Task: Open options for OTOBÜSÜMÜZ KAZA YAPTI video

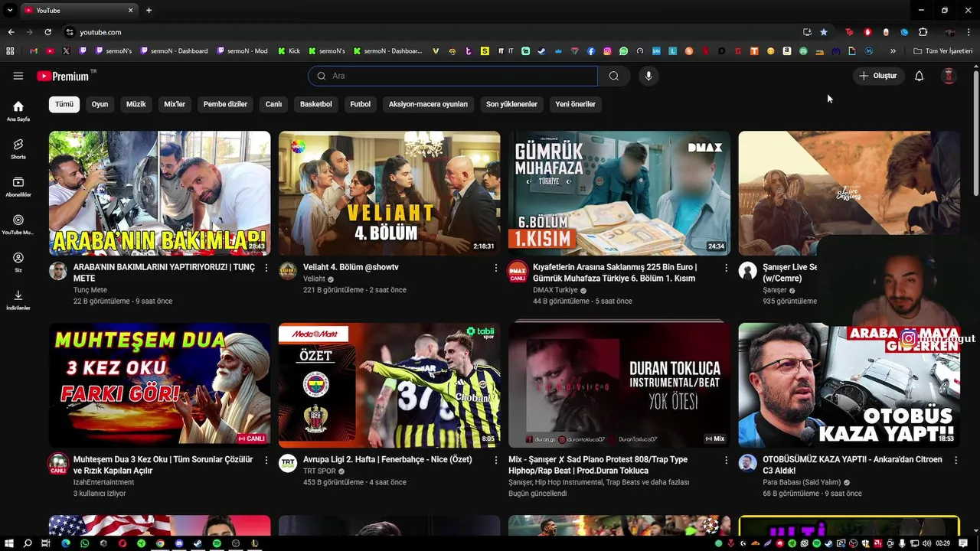Action: click(x=956, y=460)
